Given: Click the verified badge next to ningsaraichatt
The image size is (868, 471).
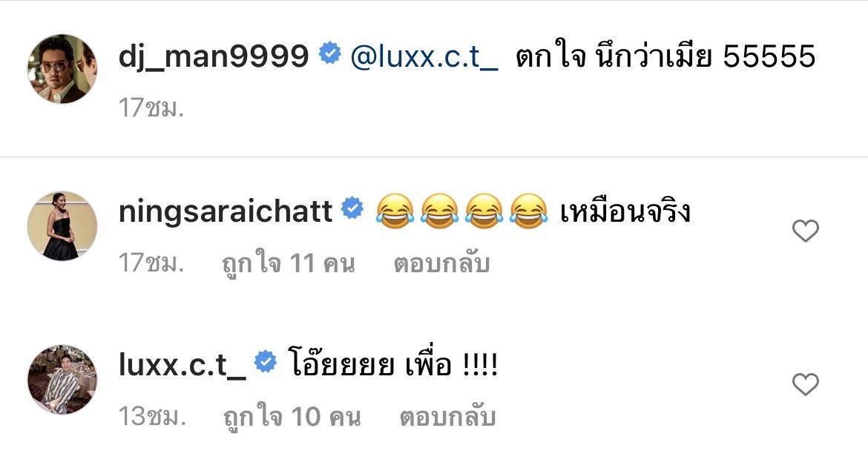Looking at the screenshot, I should pos(352,208).
